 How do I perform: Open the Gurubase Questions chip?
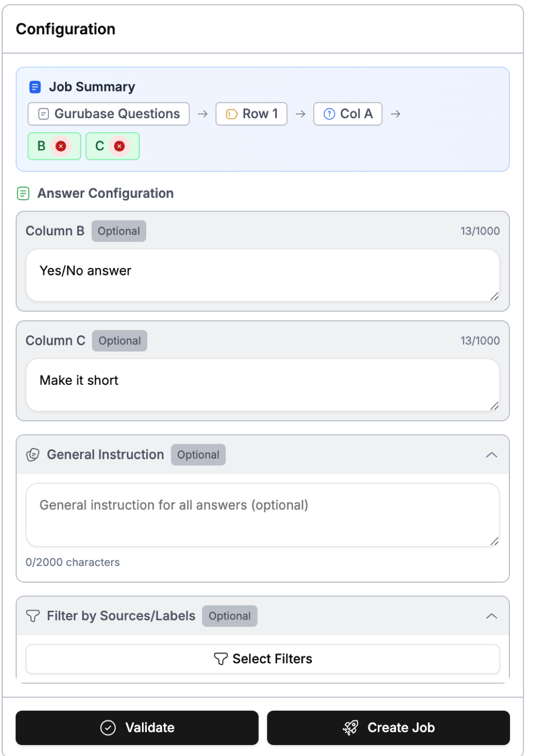coord(108,114)
